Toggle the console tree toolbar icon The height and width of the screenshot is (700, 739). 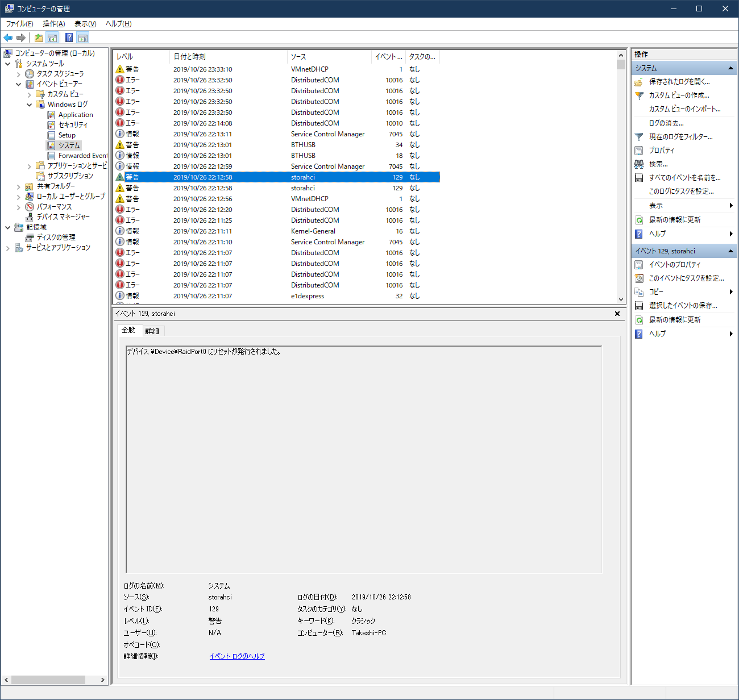[52, 38]
